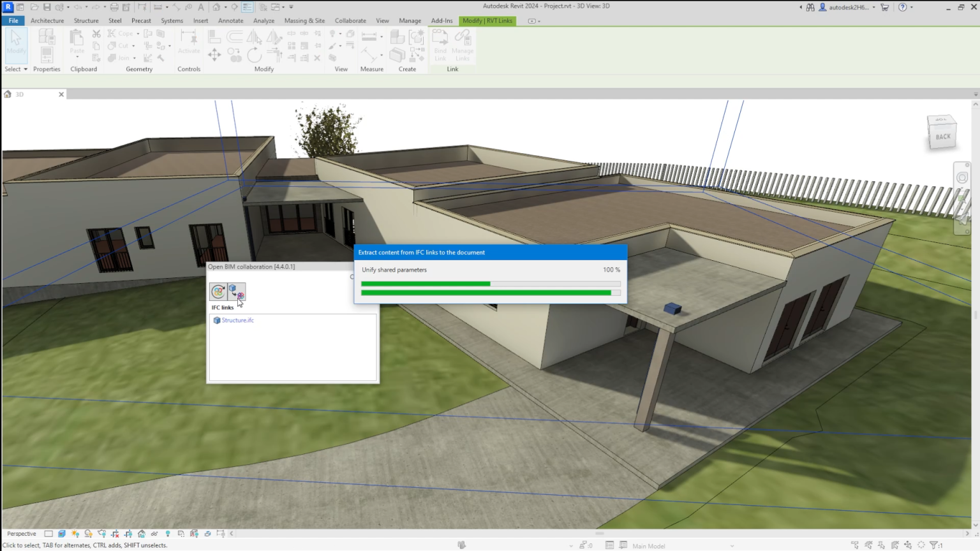
Task: Switch to the Architecture ribbon tab
Action: [47, 20]
